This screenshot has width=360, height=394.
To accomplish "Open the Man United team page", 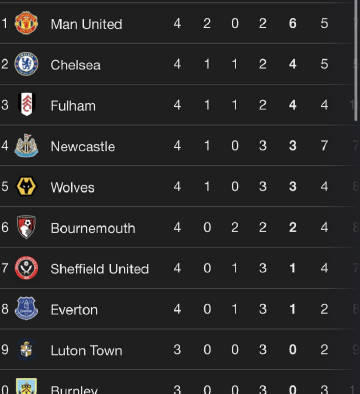I will coord(86,24).
